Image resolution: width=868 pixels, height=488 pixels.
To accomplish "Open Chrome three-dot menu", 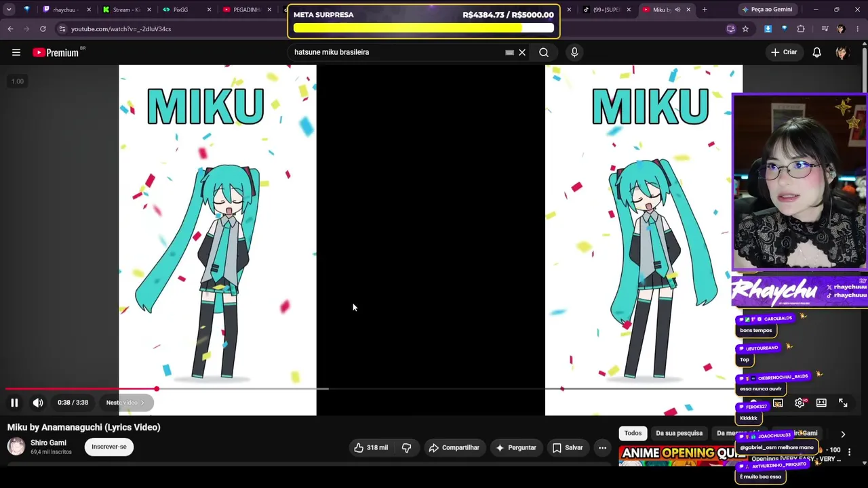I will (856, 28).
